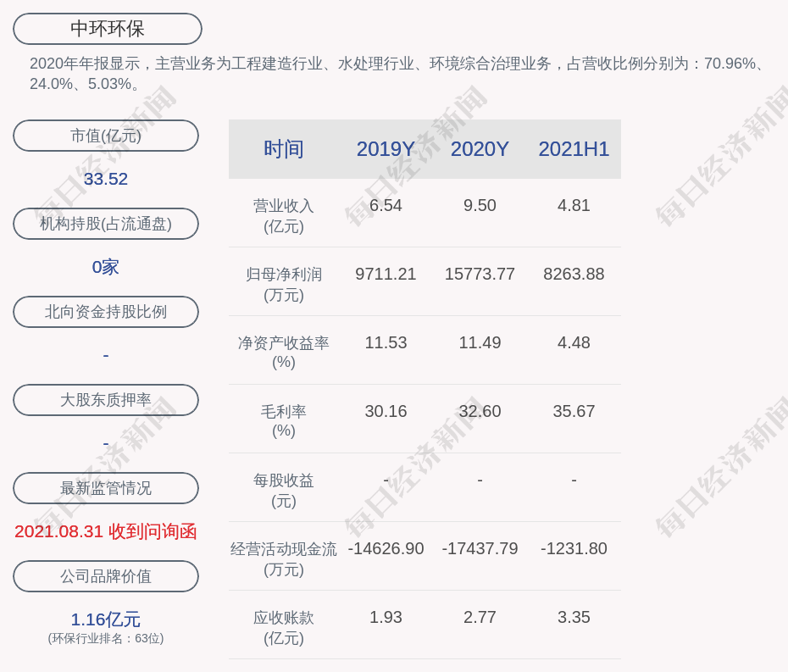Open the 最新监管情况 label pill
The image size is (788, 672).
point(106,488)
